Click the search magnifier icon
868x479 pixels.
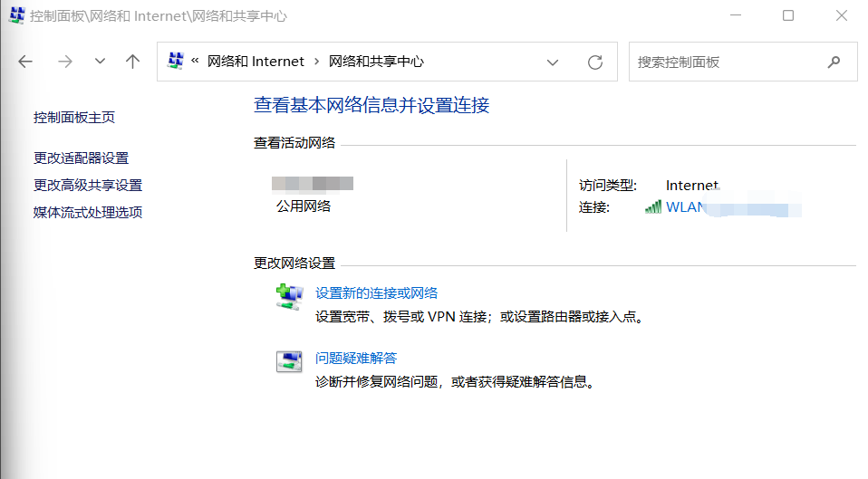pyautogui.click(x=834, y=62)
